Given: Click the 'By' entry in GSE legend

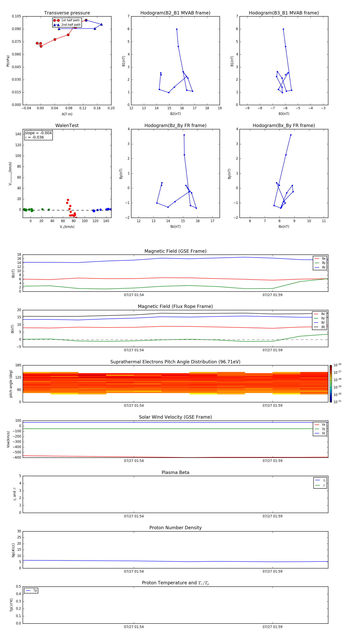Looking at the screenshot, I should [x=320, y=263].
